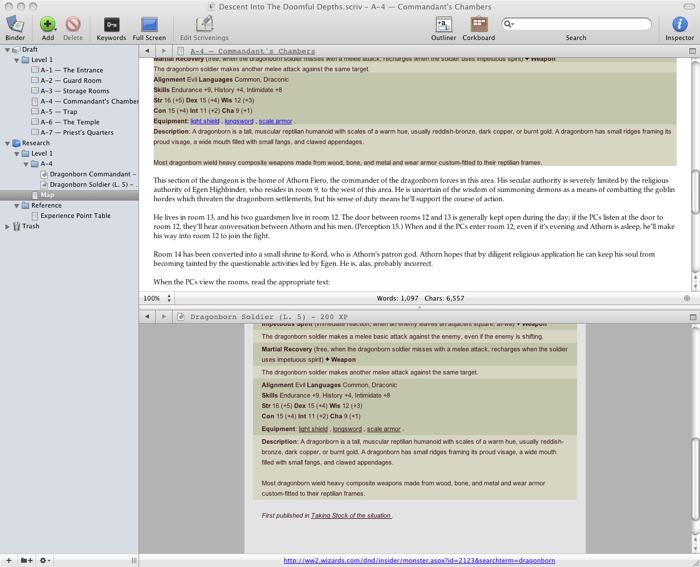Go forward in top editor history

tap(164, 51)
